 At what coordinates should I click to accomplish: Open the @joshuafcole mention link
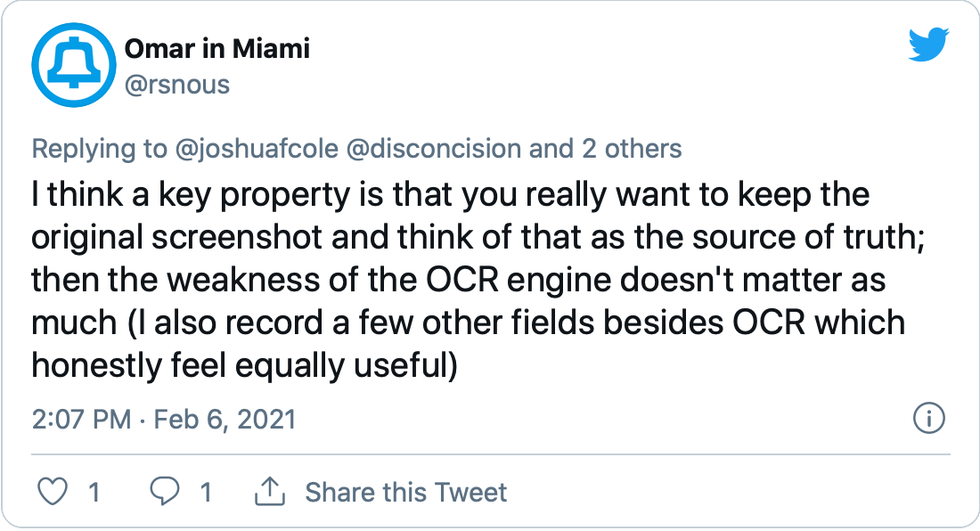257,149
